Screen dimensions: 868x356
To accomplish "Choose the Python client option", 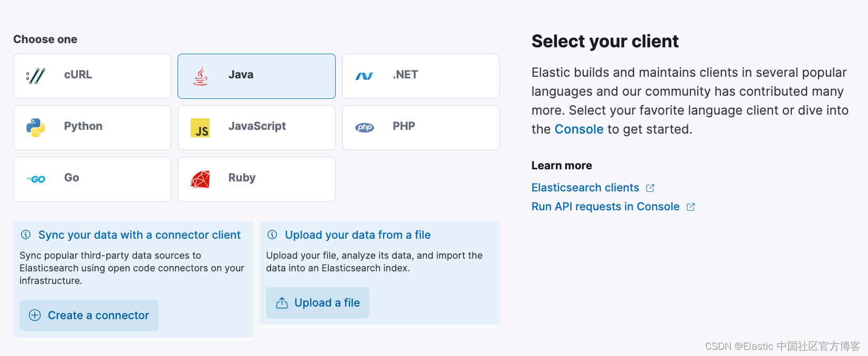I will tap(92, 128).
